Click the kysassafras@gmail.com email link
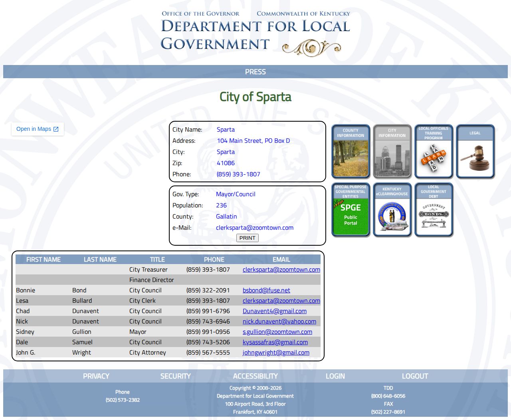This screenshot has width=511, height=420. [275, 342]
